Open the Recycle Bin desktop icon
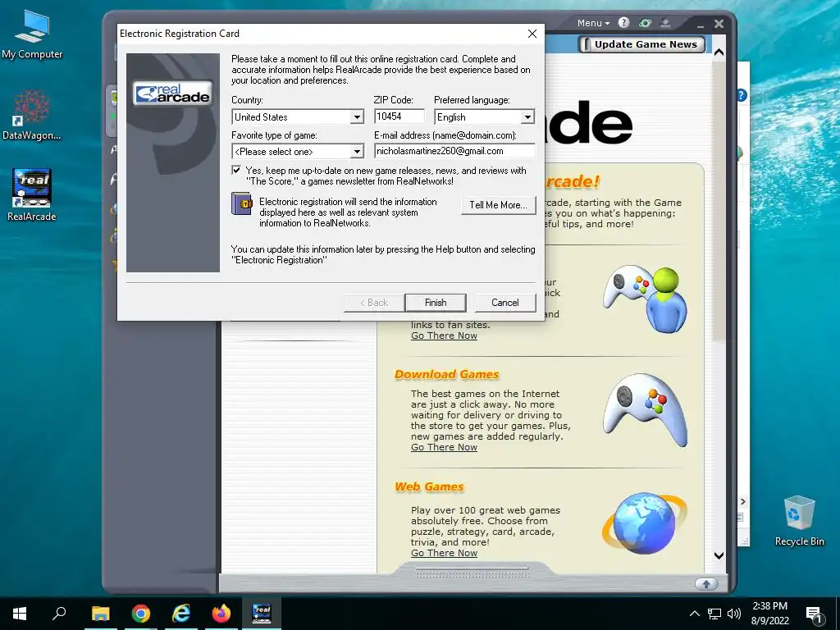This screenshot has height=630, width=840. pyautogui.click(x=799, y=521)
